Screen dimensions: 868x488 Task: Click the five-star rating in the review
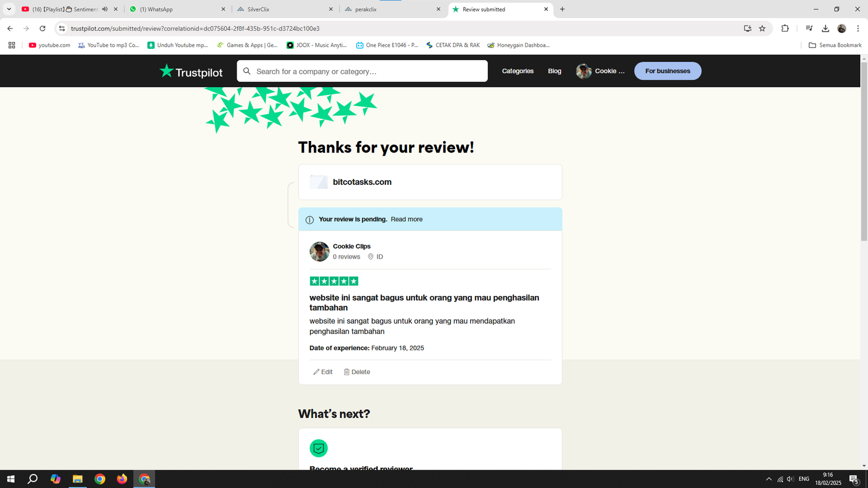point(334,281)
